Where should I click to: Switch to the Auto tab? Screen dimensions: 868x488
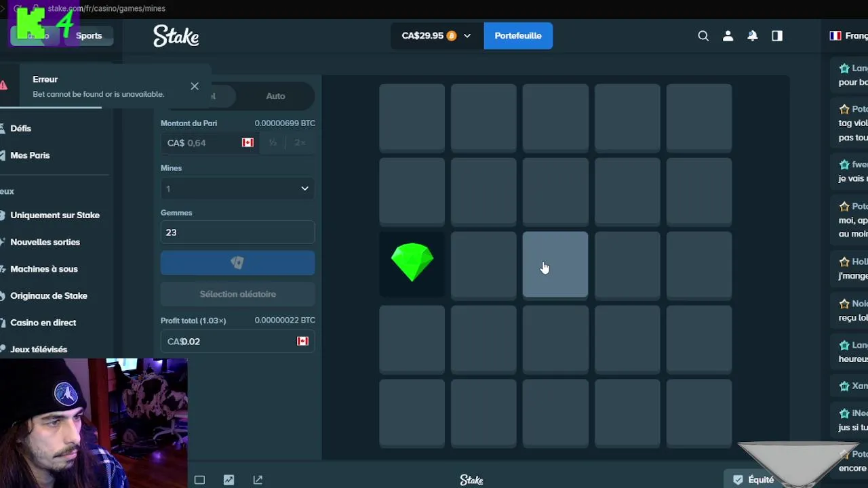(275, 96)
